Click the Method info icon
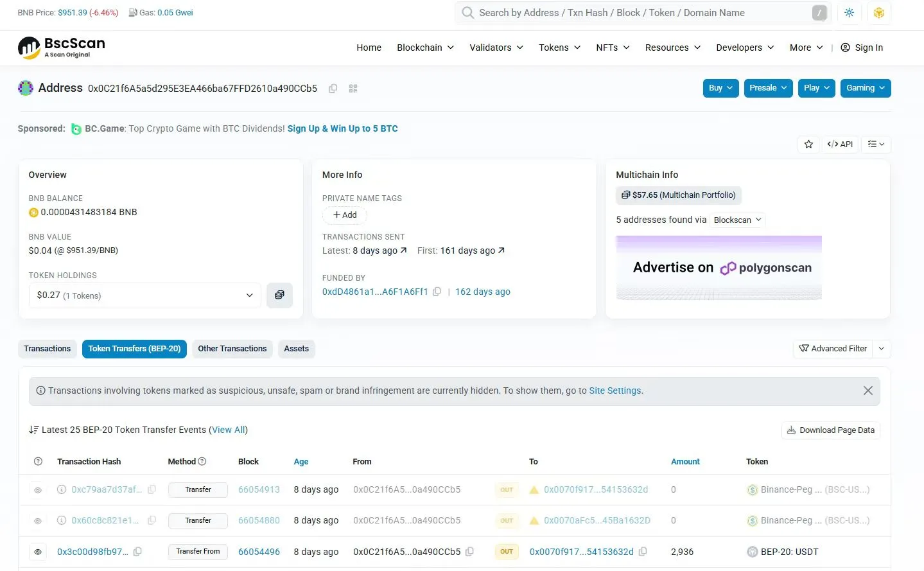 pos(202,461)
